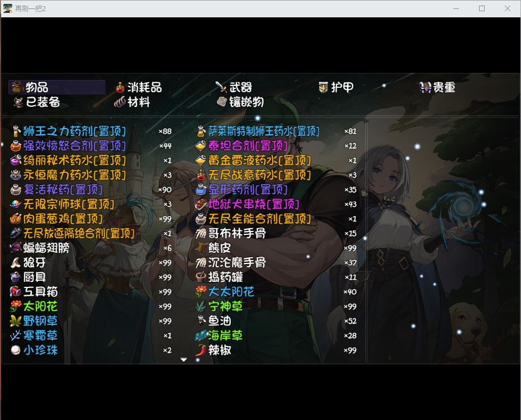
Task: Open the 镶嵌物 category
Action: tap(240, 102)
